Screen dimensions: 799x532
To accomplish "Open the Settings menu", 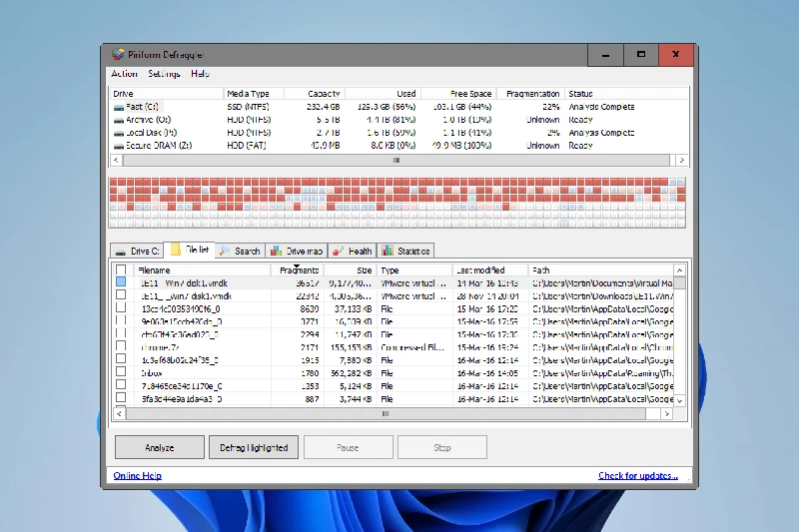I will coord(164,74).
